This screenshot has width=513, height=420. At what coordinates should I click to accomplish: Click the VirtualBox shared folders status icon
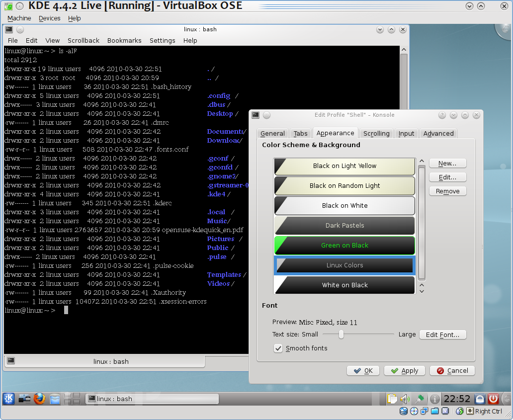435,411
